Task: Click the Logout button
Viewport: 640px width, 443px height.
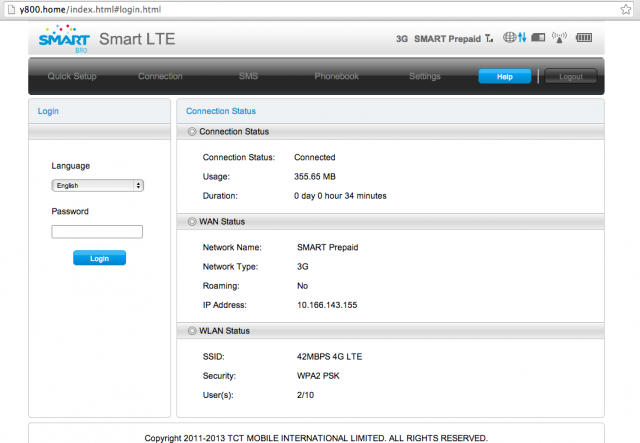Action: (x=571, y=76)
